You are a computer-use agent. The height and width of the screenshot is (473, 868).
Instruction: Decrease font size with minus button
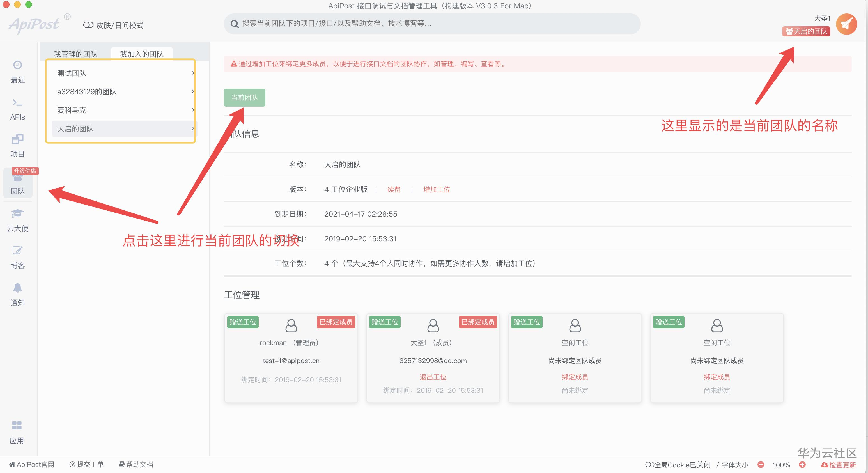(x=761, y=465)
